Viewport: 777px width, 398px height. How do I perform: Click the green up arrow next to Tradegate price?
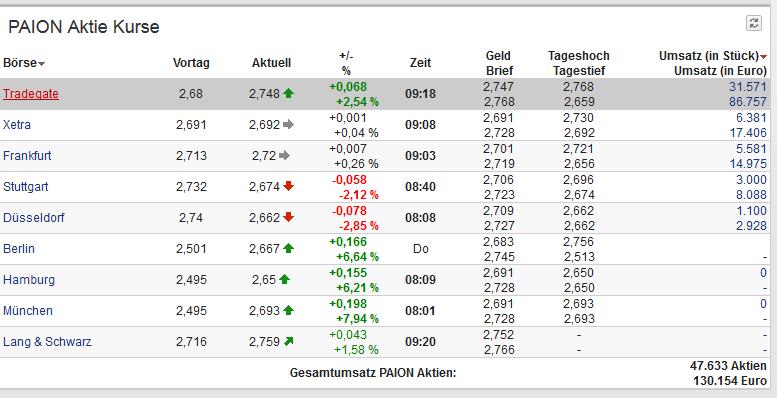(x=288, y=93)
